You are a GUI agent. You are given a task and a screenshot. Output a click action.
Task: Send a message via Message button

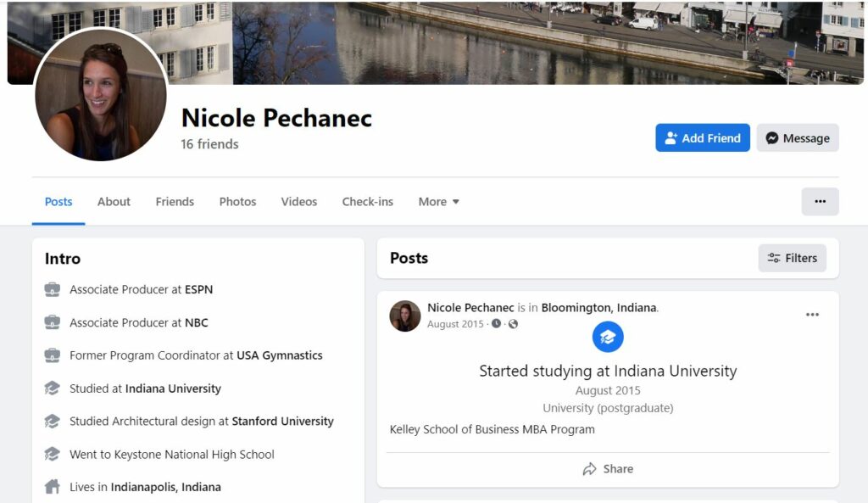point(798,138)
